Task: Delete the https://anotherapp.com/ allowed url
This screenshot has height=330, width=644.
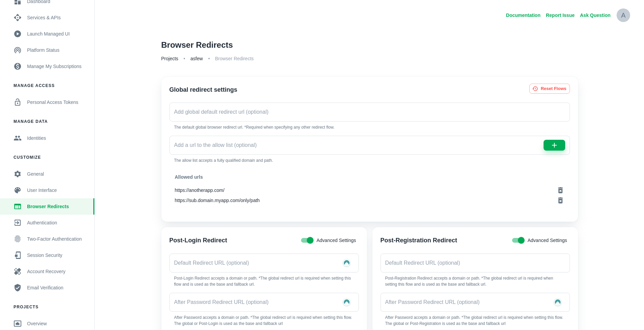Action: coord(560,190)
